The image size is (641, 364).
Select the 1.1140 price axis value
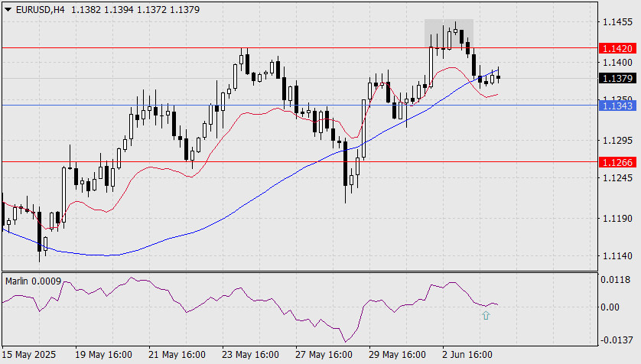pyautogui.click(x=617, y=255)
